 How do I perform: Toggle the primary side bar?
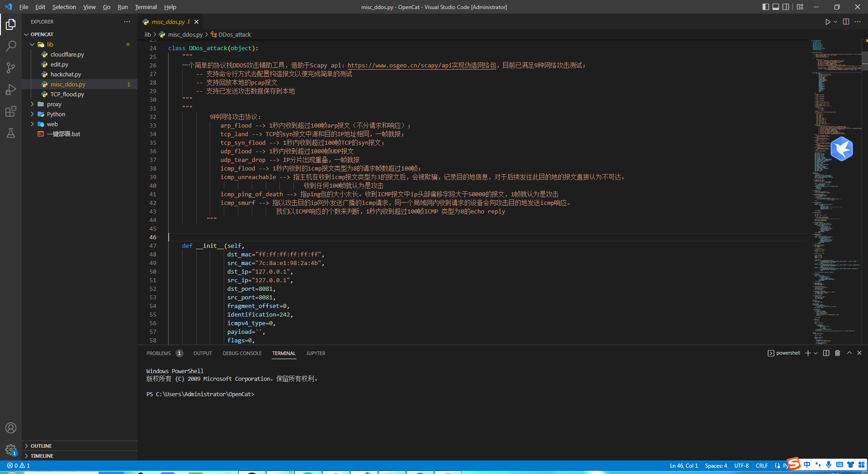pyautogui.click(x=765, y=7)
